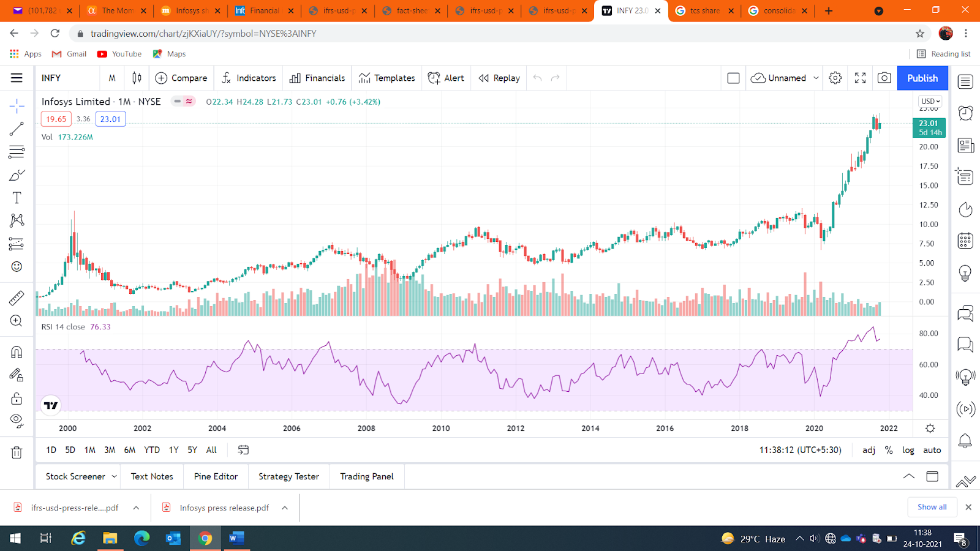This screenshot has width=980, height=551.
Task: Open the brush drawing tool
Action: point(17,175)
